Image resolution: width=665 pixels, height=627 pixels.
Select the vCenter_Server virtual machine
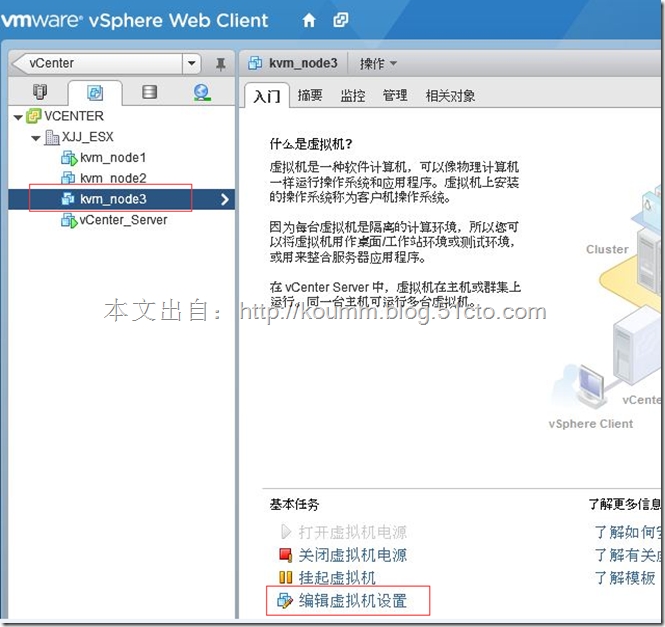click(123, 220)
